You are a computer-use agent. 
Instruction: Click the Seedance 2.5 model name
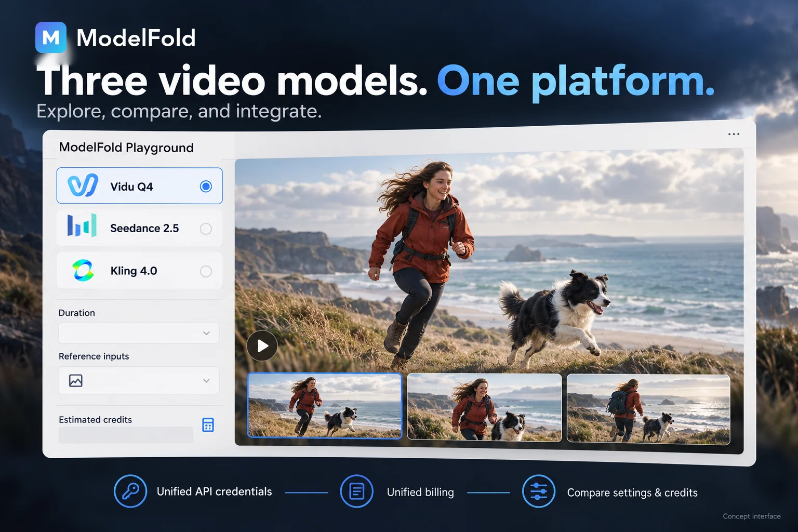pyautogui.click(x=144, y=228)
